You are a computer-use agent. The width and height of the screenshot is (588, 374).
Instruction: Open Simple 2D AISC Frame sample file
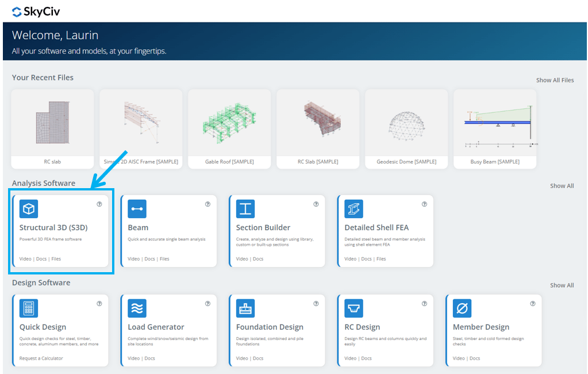tap(141, 129)
